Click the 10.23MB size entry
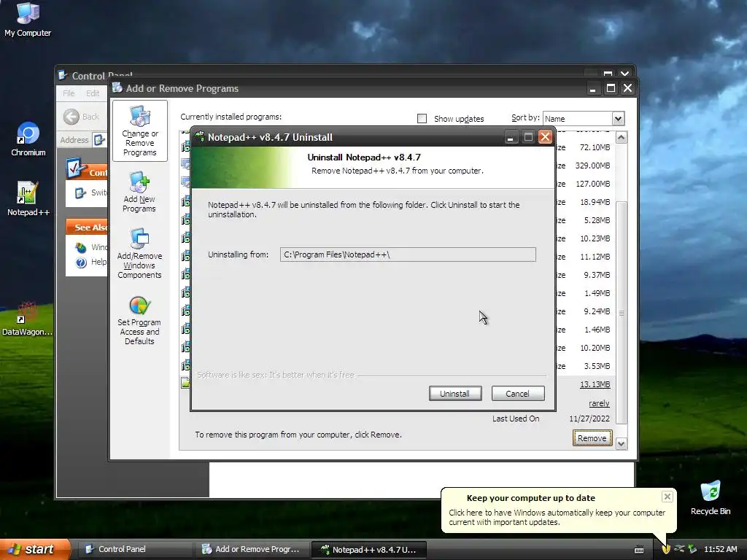 (595, 238)
